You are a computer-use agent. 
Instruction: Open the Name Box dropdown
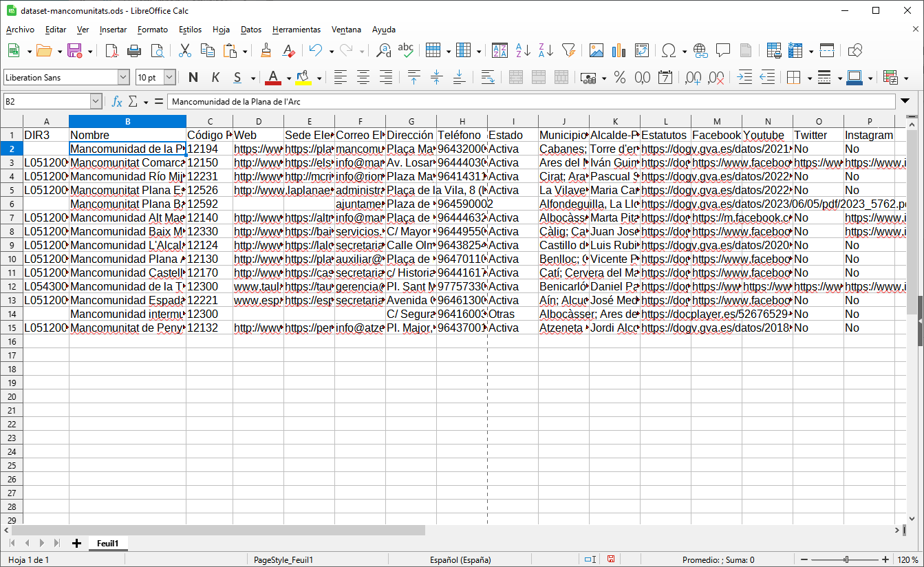(x=96, y=102)
